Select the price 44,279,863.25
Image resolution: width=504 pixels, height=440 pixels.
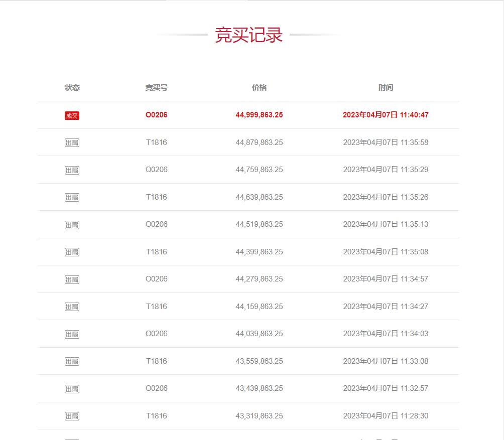point(259,279)
